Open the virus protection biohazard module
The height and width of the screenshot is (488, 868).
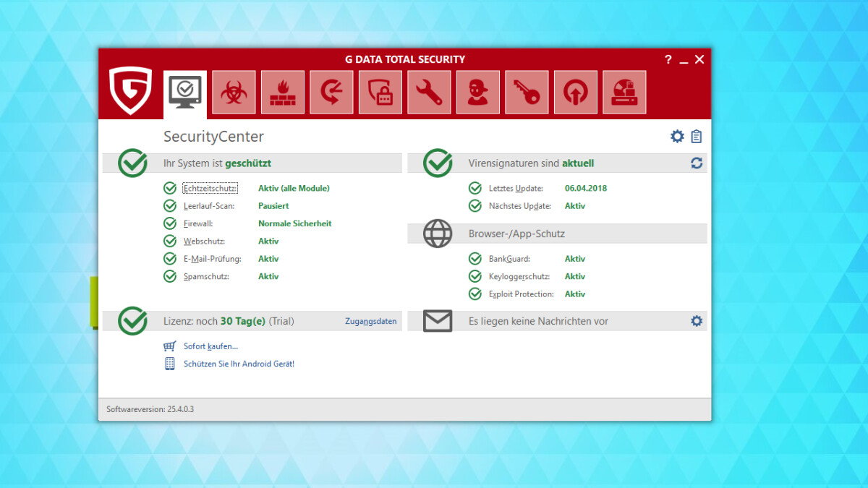(233, 93)
